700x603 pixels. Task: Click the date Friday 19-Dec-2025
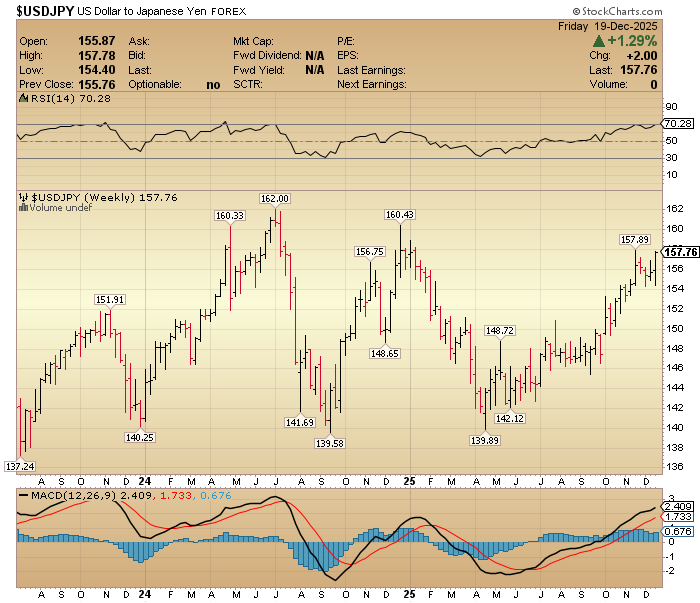click(x=608, y=26)
